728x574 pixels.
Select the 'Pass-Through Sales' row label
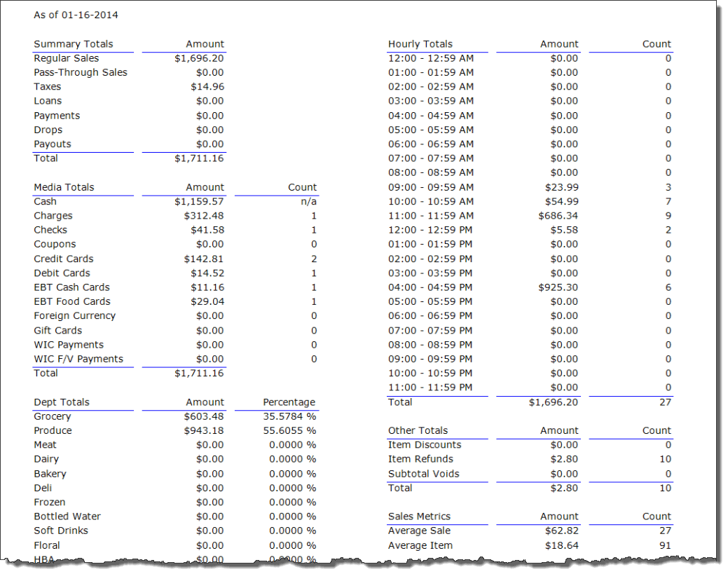click(81, 72)
